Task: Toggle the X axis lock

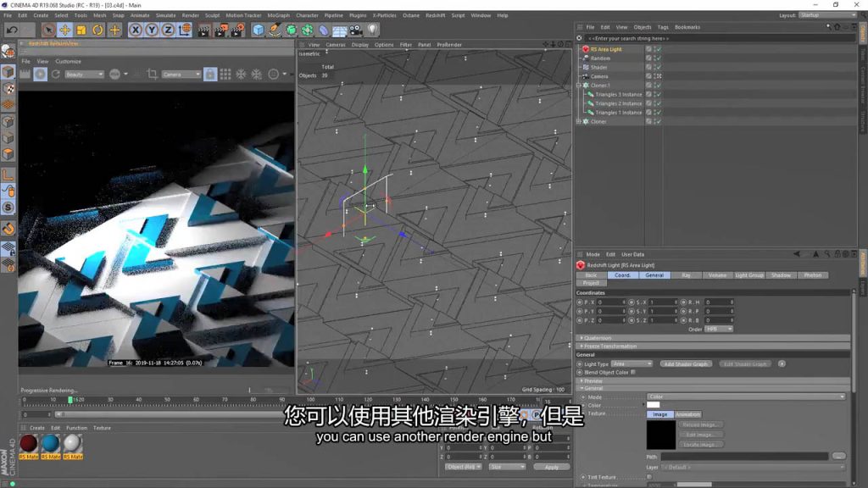Action: pyautogui.click(x=135, y=30)
